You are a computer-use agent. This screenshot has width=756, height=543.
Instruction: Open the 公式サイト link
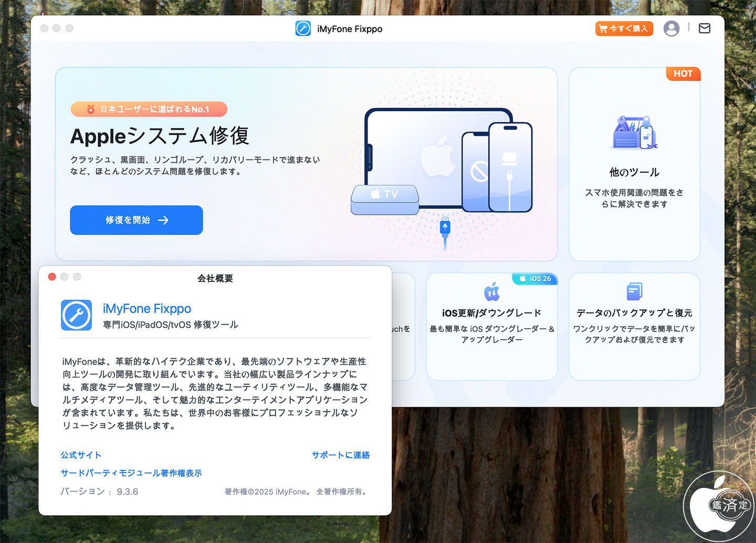click(x=81, y=455)
